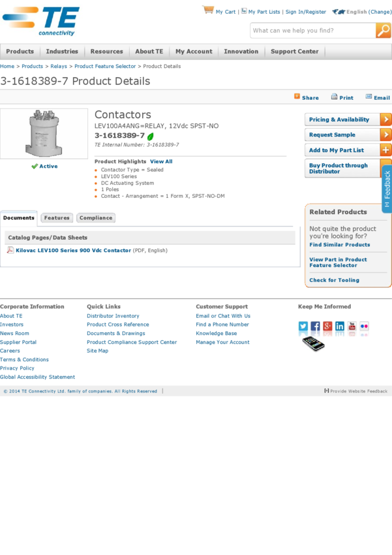Open Site Map link
Screen dimensions: 392x555
pyautogui.click(x=98, y=351)
